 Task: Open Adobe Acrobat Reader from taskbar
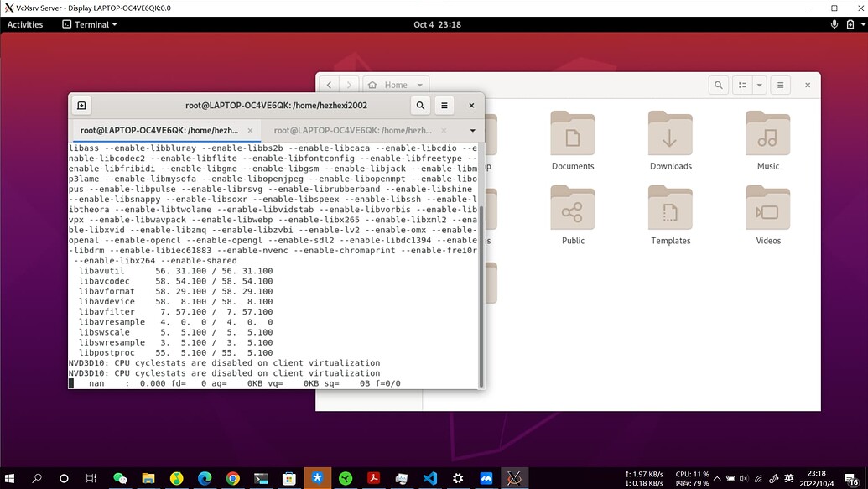[373, 478]
